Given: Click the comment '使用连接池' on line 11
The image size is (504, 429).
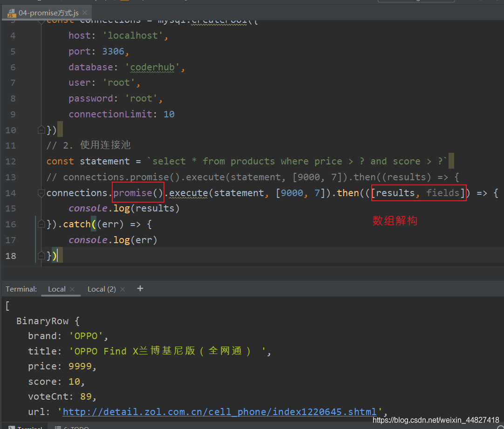Looking at the screenshot, I should 105,145.
